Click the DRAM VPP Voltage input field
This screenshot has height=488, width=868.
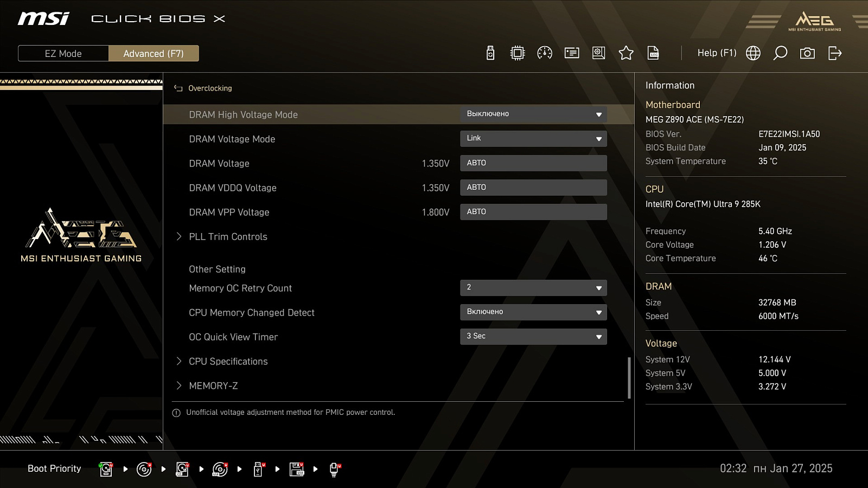pos(533,212)
